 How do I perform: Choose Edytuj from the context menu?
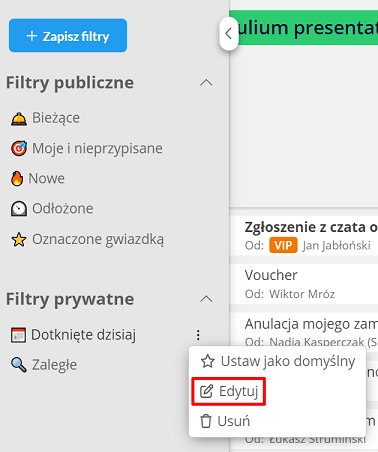click(x=229, y=391)
